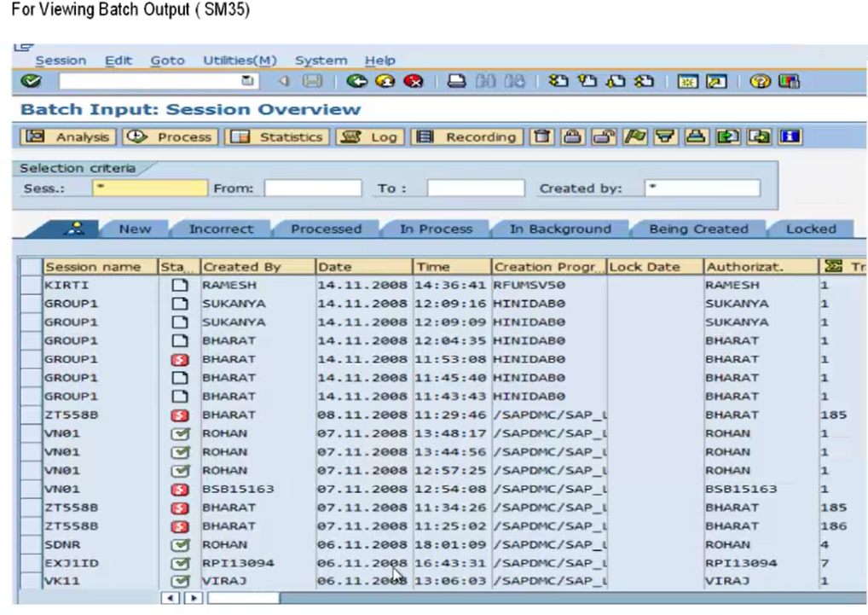Click the blue Information icon
This screenshot has height=615, width=868.
pyautogui.click(x=790, y=136)
